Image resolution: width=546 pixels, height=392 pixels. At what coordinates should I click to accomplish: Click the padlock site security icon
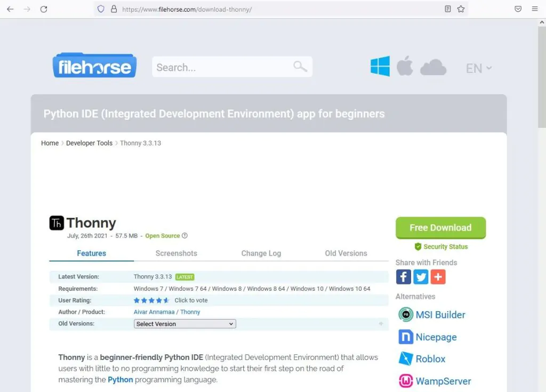coord(114,9)
